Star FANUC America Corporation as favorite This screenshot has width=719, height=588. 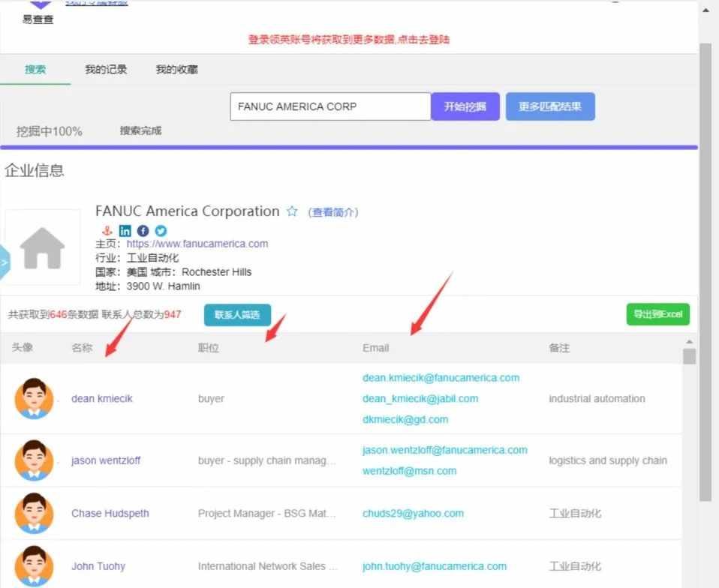click(x=292, y=211)
